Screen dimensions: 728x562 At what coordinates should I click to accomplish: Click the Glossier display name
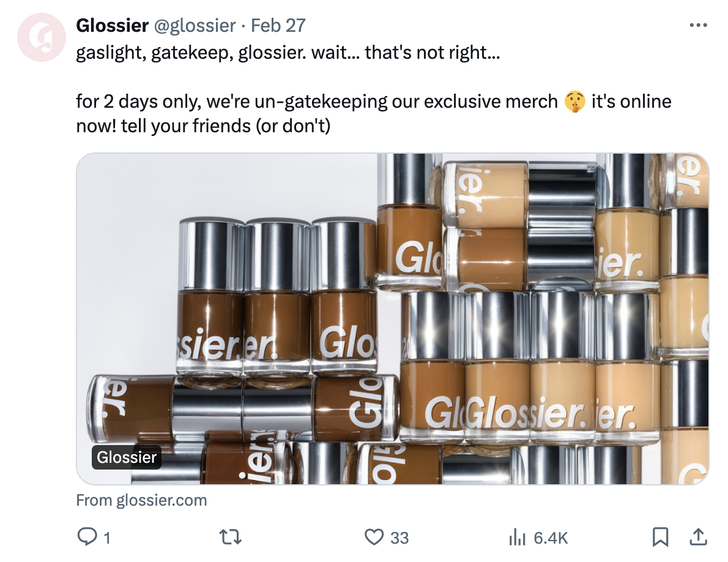pyautogui.click(x=110, y=25)
